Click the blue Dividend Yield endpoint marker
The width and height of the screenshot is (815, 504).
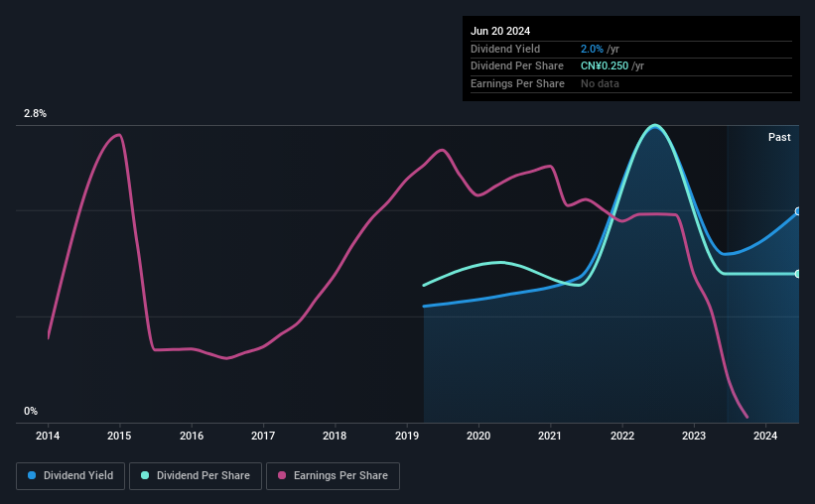[x=798, y=211]
